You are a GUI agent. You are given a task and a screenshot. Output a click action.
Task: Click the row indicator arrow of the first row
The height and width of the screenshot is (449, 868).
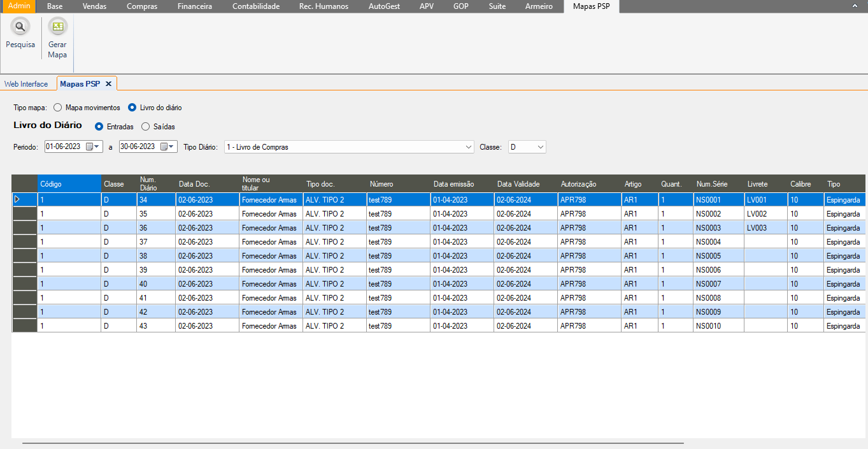[17, 199]
